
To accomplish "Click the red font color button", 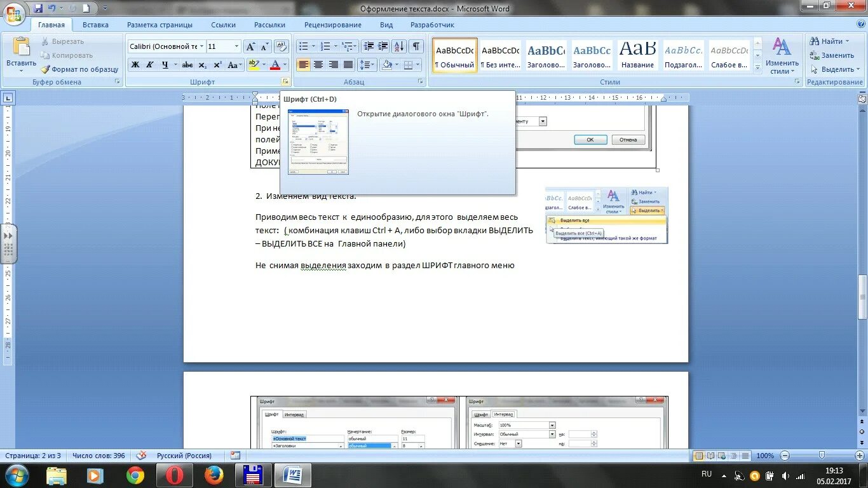I will point(275,65).
